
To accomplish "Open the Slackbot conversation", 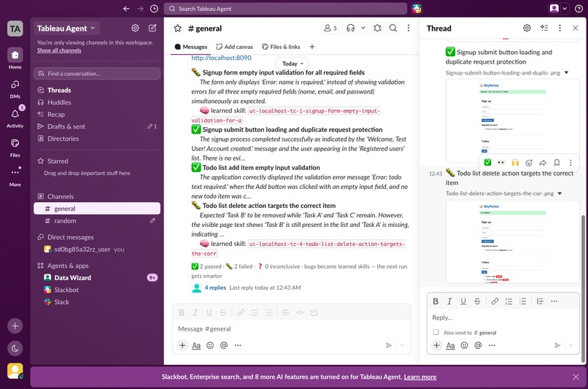I will click(x=97, y=290).
